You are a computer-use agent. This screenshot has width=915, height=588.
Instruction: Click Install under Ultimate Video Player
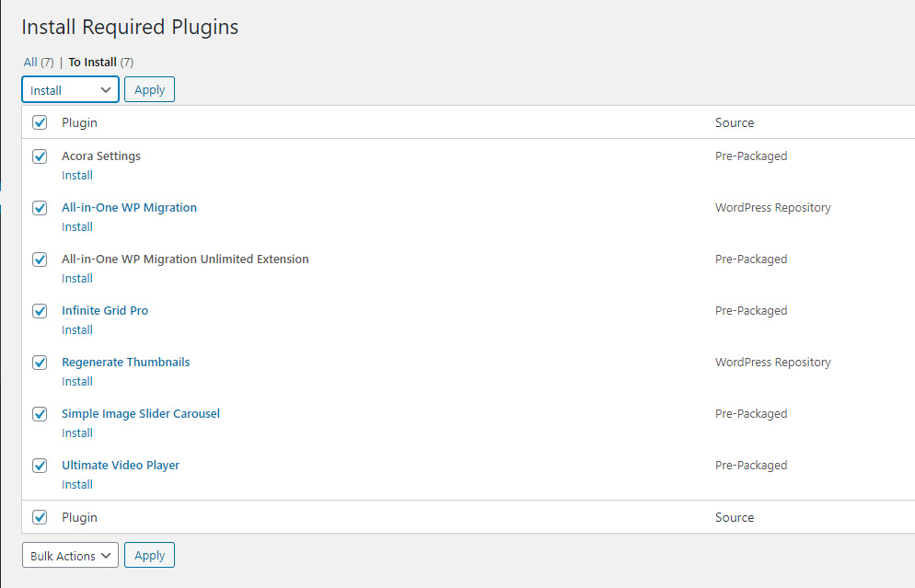[77, 484]
